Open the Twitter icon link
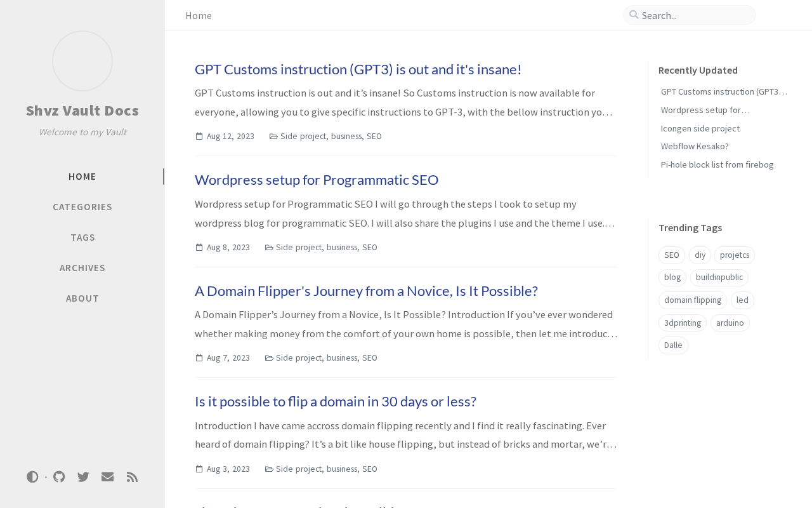Image resolution: width=812 pixels, height=508 pixels. (x=83, y=477)
